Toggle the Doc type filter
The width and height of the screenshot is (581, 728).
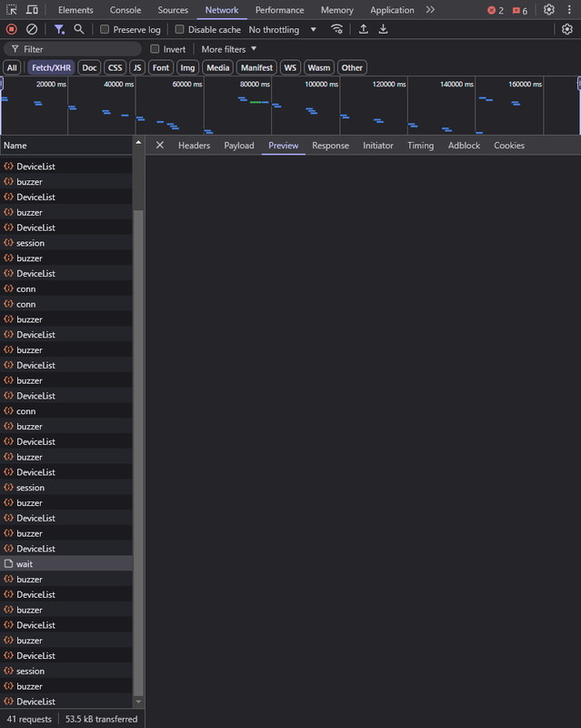point(89,67)
